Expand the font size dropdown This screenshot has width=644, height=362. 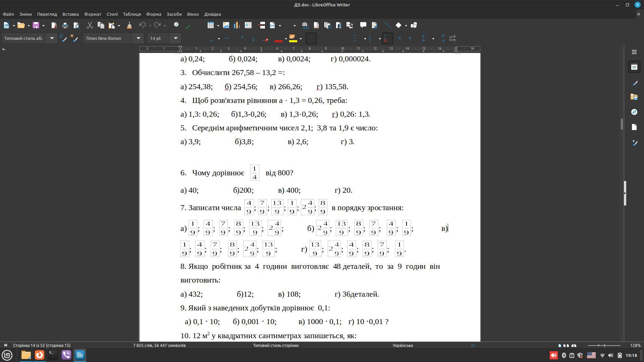pos(175,38)
